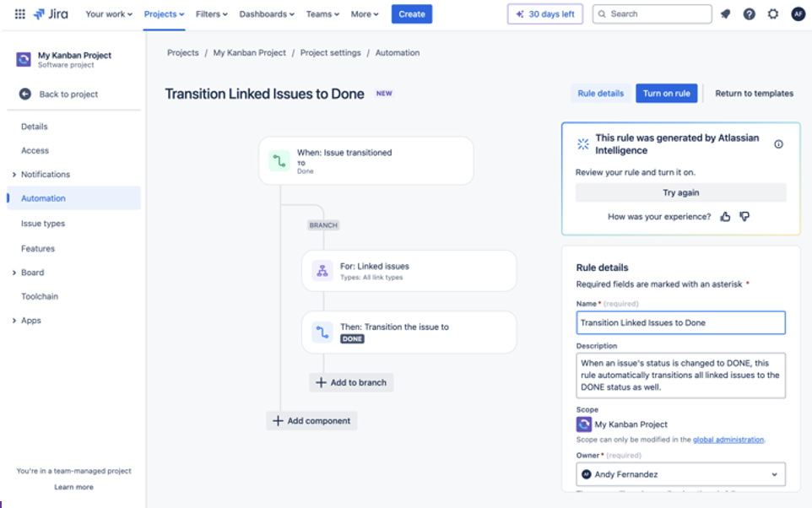Open the Dashboards menu

267,14
